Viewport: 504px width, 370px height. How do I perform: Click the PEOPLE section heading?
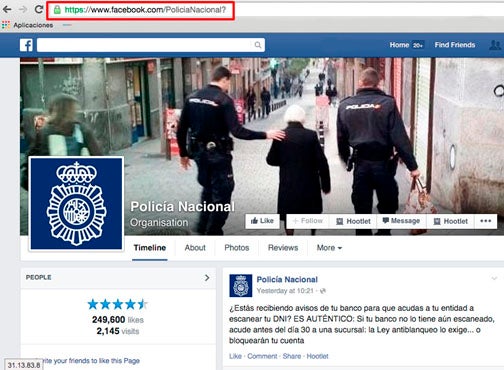tap(39, 277)
